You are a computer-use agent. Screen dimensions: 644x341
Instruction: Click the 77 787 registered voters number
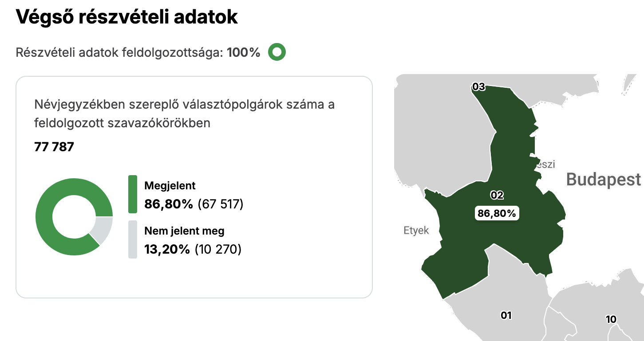click(x=54, y=147)
